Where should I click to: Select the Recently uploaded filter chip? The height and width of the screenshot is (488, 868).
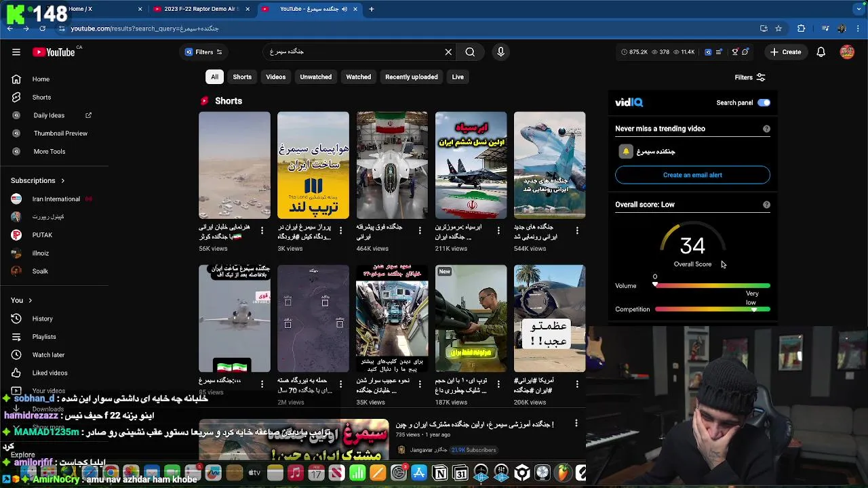(412, 77)
